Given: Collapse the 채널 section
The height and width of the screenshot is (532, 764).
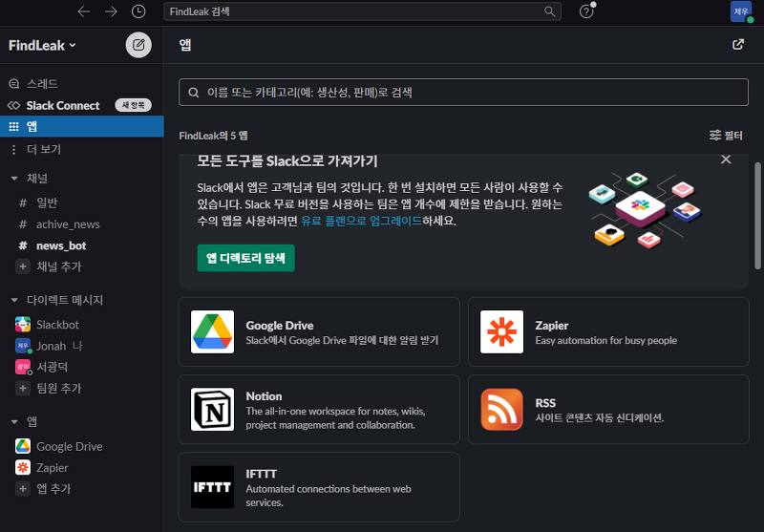Looking at the screenshot, I should pos(14,179).
